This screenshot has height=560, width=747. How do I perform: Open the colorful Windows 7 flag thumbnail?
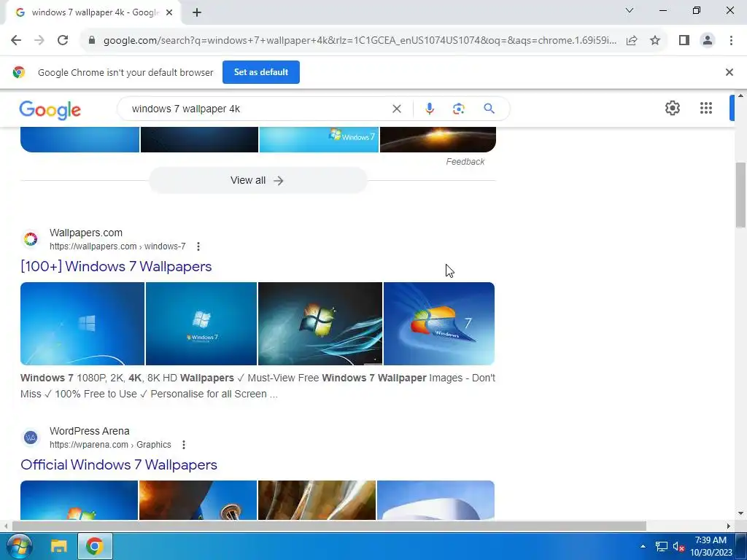(x=438, y=324)
